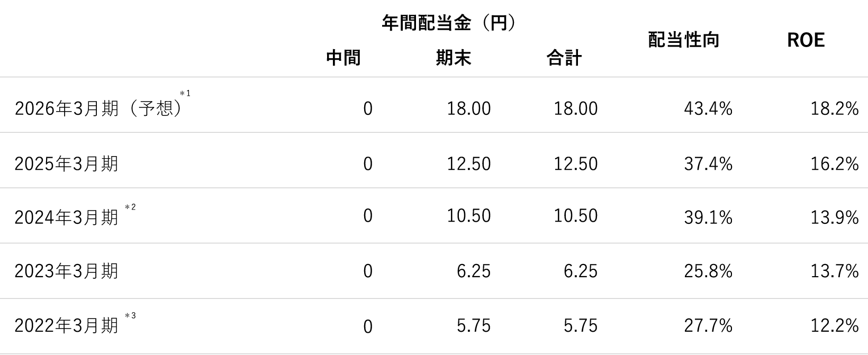Click the 25.8% payout ratio cell

(708, 271)
